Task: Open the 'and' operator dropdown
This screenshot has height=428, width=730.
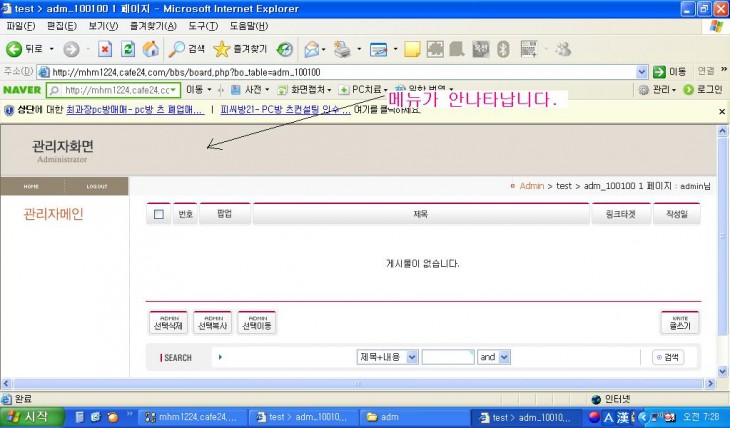Action: pos(504,357)
